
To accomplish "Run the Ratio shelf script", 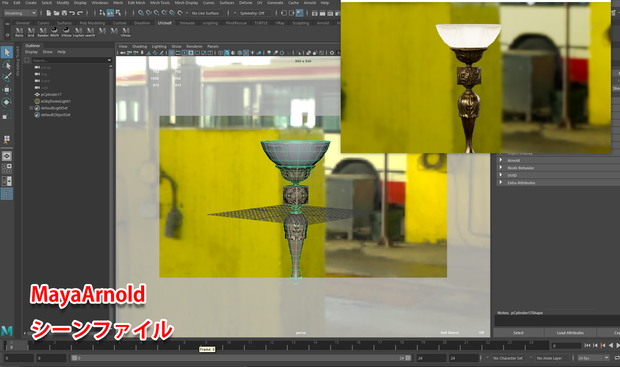I will click(19, 32).
